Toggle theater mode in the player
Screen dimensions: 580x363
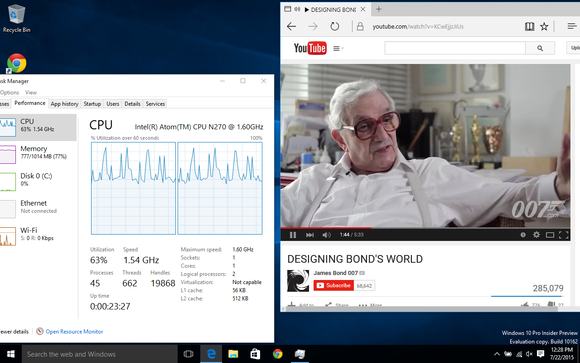tap(550, 235)
